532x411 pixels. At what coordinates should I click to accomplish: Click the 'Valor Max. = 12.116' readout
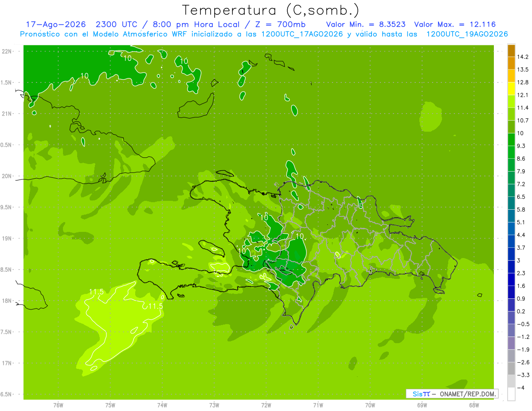455,24
